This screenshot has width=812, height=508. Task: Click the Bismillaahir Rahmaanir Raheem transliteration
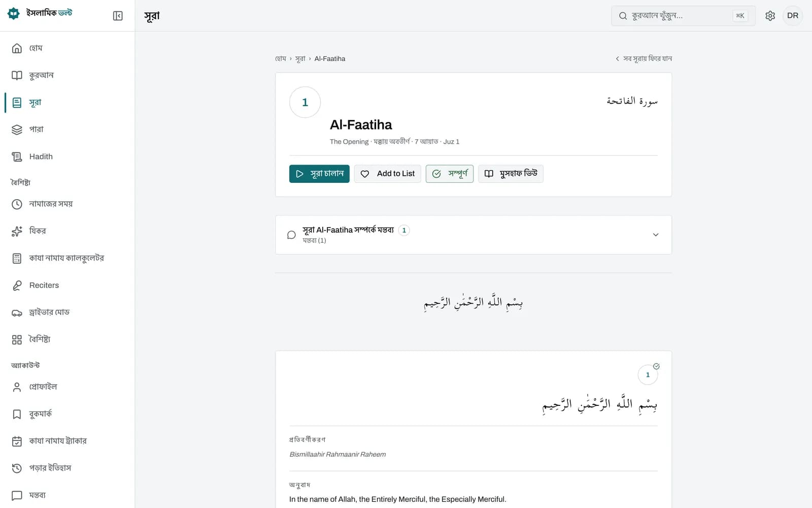click(x=337, y=454)
